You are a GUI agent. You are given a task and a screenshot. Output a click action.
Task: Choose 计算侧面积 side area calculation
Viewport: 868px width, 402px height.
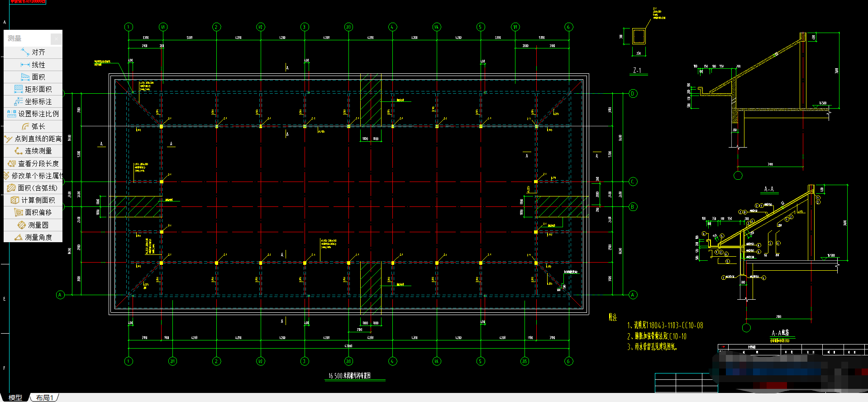point(33,200)
